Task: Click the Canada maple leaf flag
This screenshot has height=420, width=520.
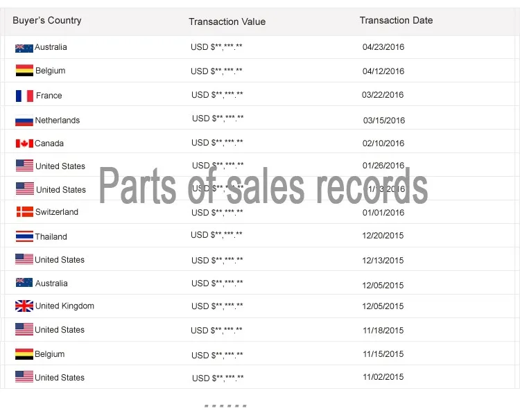Action: [24, 143]
